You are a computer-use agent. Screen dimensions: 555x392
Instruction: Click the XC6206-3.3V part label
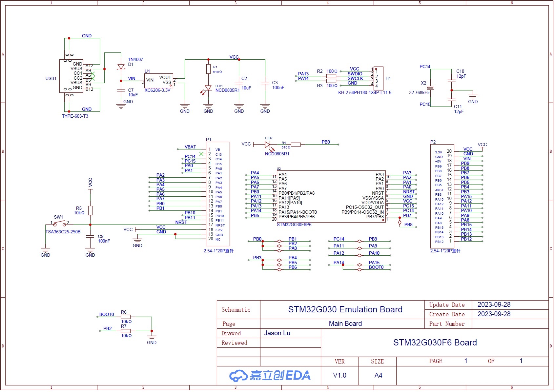(x=157, y=90)
